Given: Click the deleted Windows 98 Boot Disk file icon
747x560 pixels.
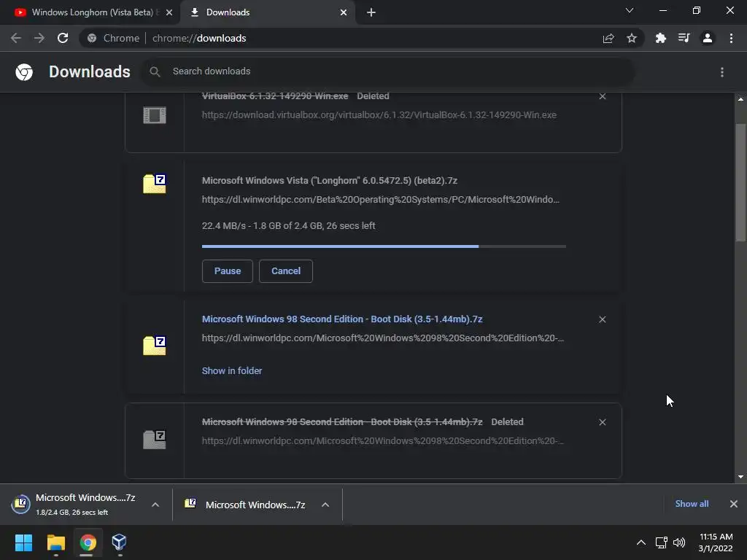Looking at the screenshot, I should click(155, 439).
